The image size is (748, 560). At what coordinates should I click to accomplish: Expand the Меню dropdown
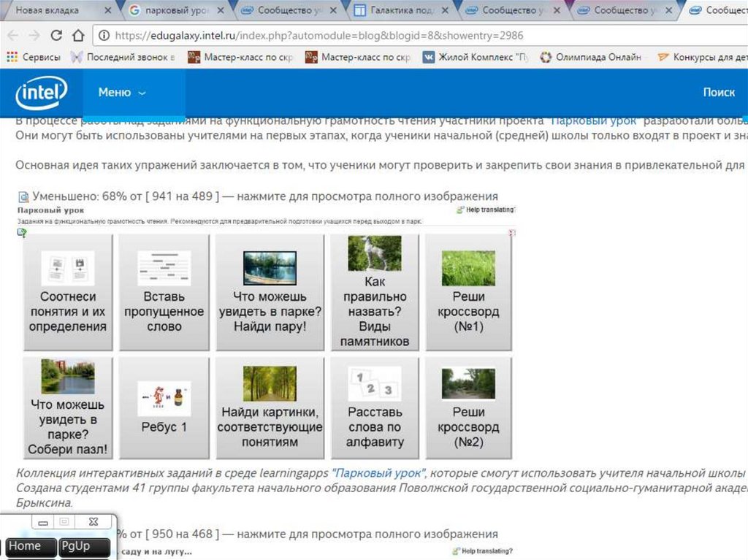coord(122,93)
